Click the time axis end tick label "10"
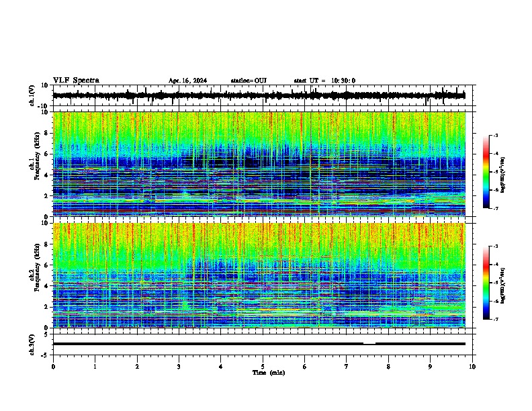Viewport: 532px width, 411px height. point(472,367)
